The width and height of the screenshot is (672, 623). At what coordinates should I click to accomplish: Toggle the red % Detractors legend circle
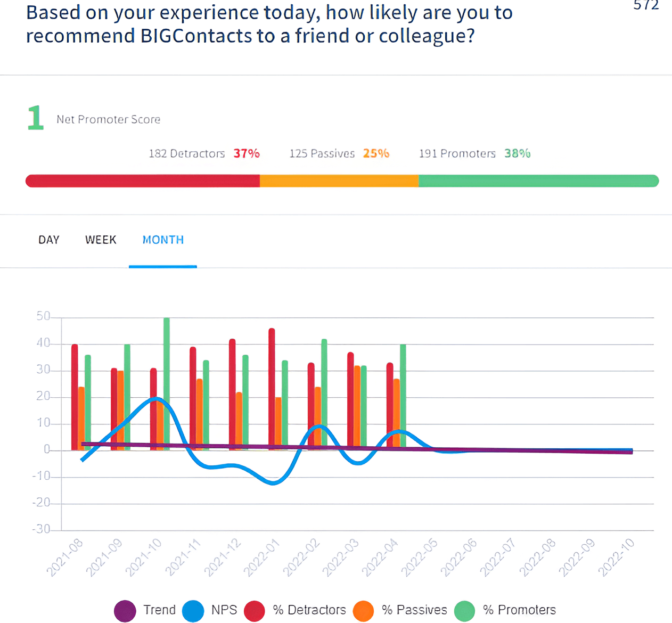click(x=255, y=611)
